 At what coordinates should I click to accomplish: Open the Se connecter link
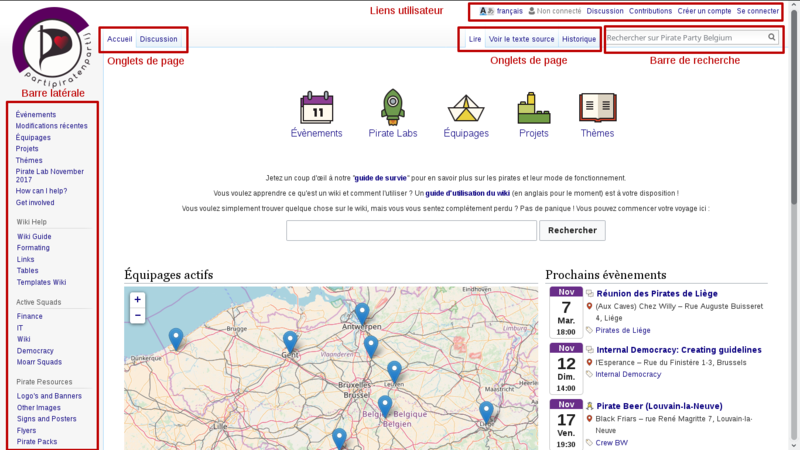tap(757, 11)
